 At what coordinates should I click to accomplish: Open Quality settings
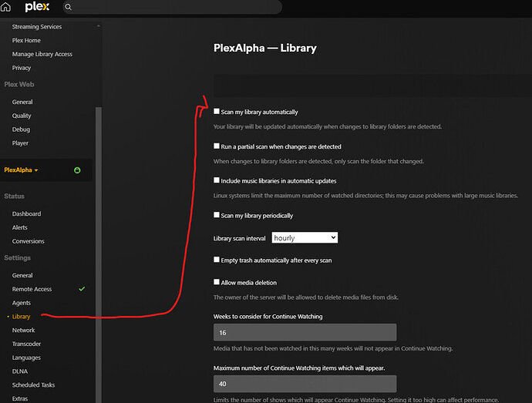[x=22, y=116]
